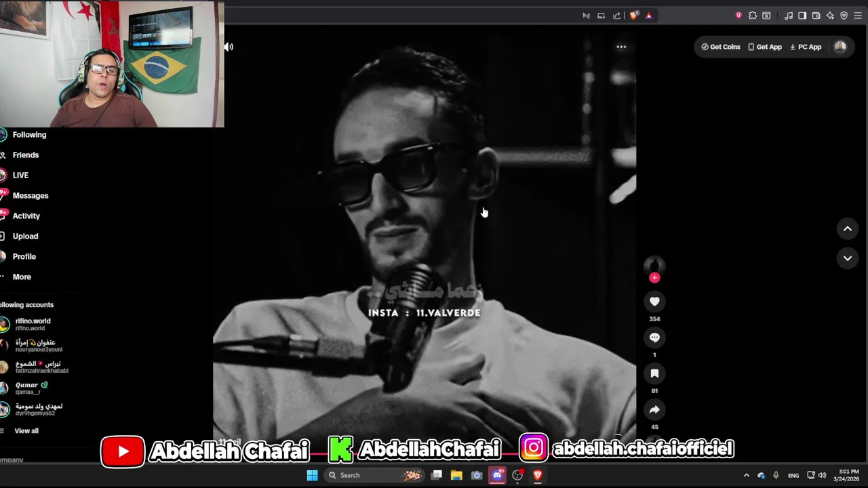Open the fatimzahraelkhababi followed account
The height and width of the screenshot is (488, 868).
[x=35, y=367]
